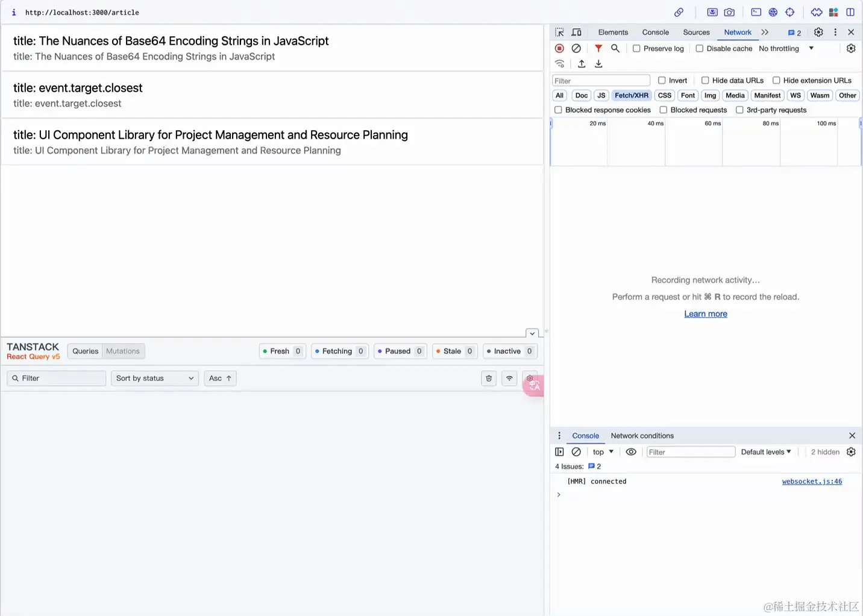Clear React Query cache trash icon
Image resolution: width=863 pixels, height=616 pixels.
pyautogui.click(x=489, y=379)
